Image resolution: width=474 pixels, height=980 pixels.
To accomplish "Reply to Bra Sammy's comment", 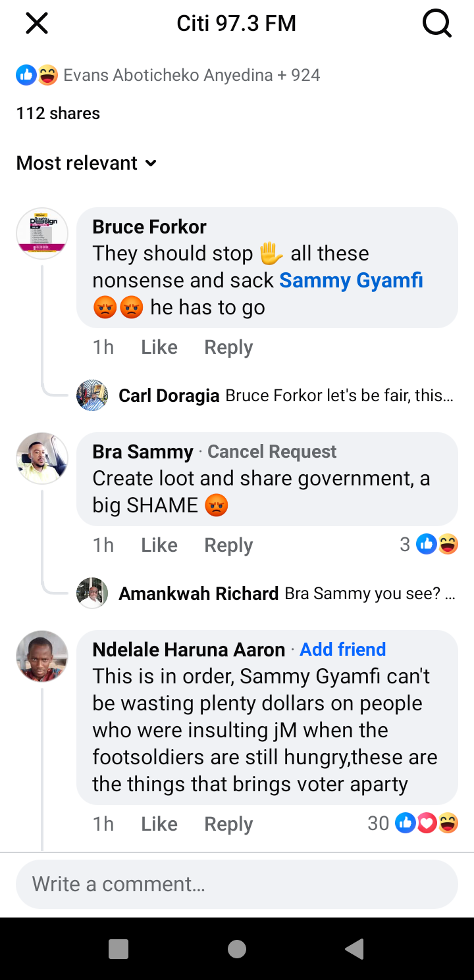I will click(x=228, y=545).
